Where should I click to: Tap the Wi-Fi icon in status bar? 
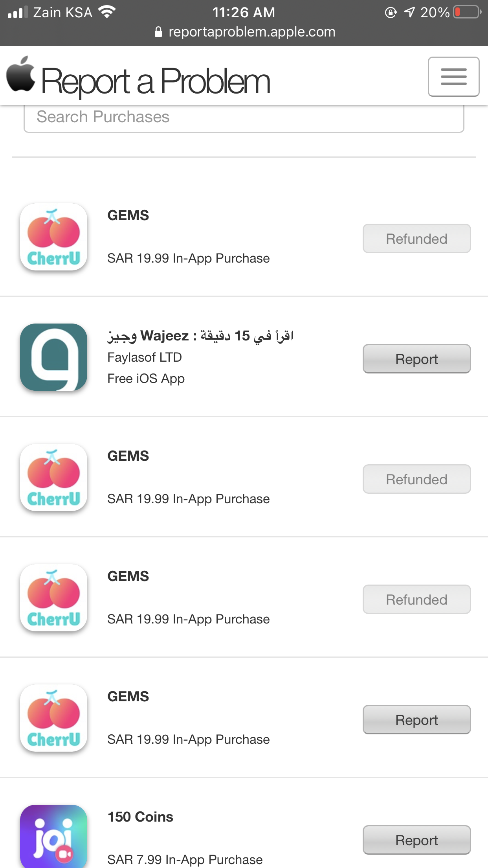(107, 12)
